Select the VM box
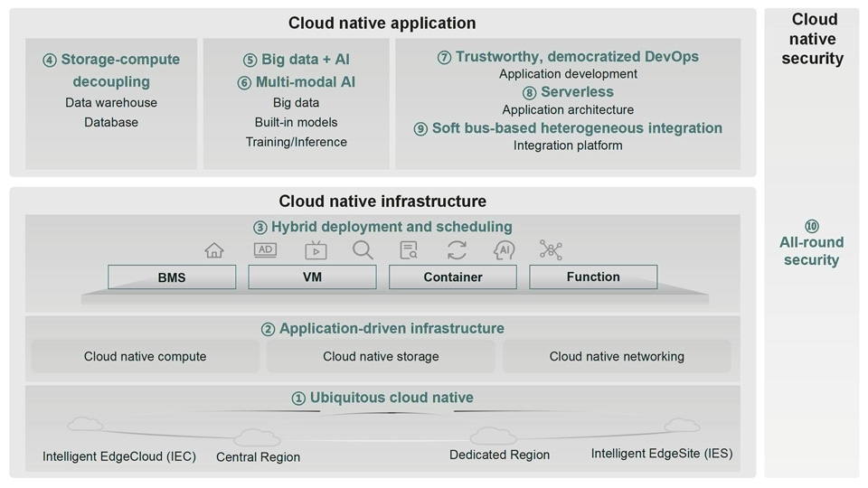Image resolution: width=868 pixels, height=488 pixels. point(312,277)
